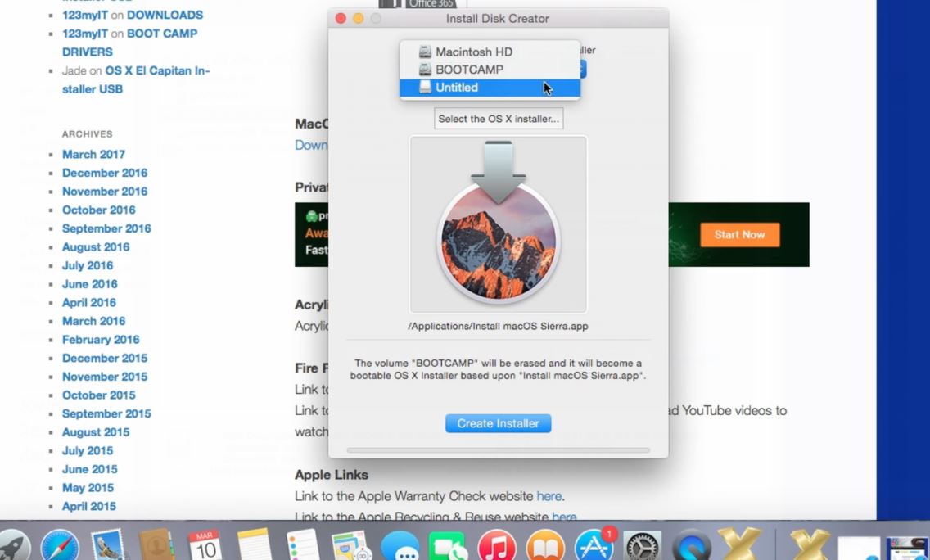The height and width of the screenshot is (560, 930).
Task: Open Messages speech bubble in Dock
Action: coord(400,546)
